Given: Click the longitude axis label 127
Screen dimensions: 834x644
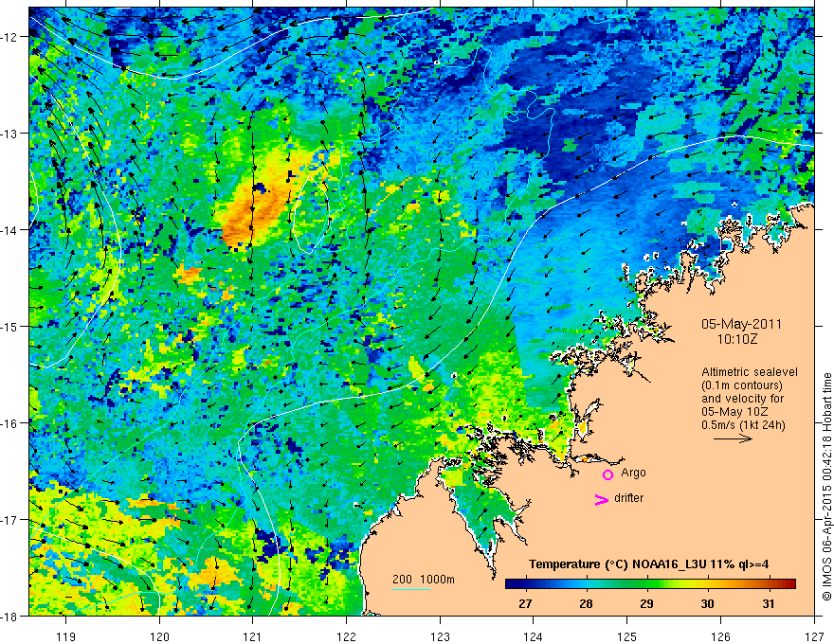Looking at the screenshot, I should click(x=814, y=636).
